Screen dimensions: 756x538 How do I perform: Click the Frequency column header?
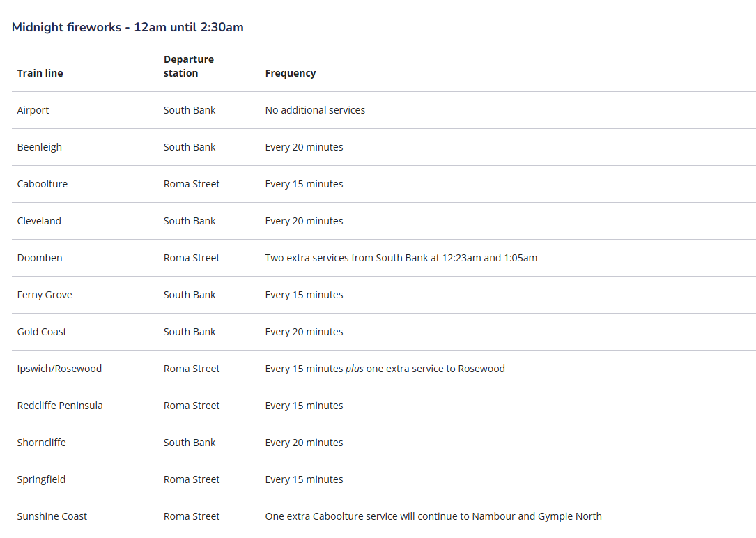click(x=291, y=73)
